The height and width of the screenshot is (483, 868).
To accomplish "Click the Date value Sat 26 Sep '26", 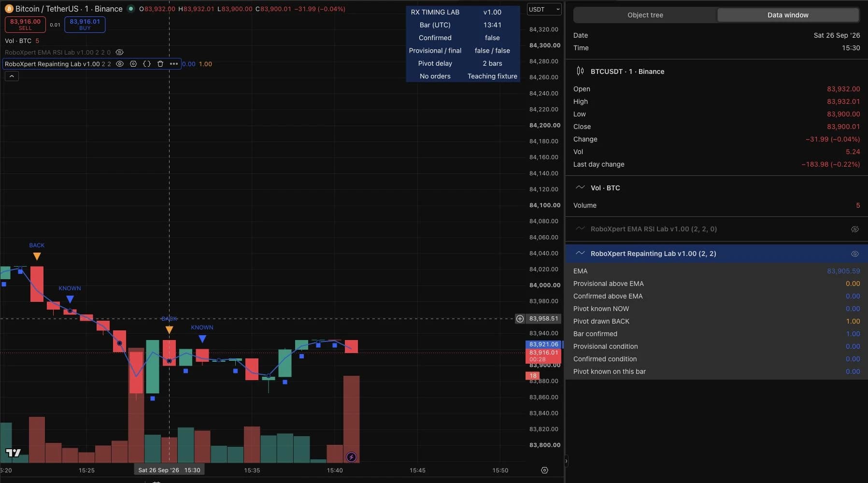I will (837, 35).
